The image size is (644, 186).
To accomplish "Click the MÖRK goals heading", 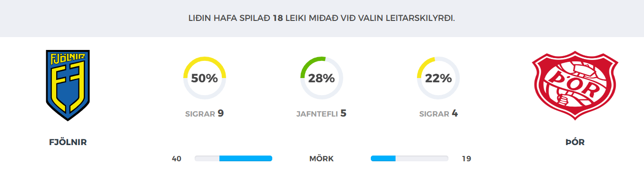I will [322, 159].
